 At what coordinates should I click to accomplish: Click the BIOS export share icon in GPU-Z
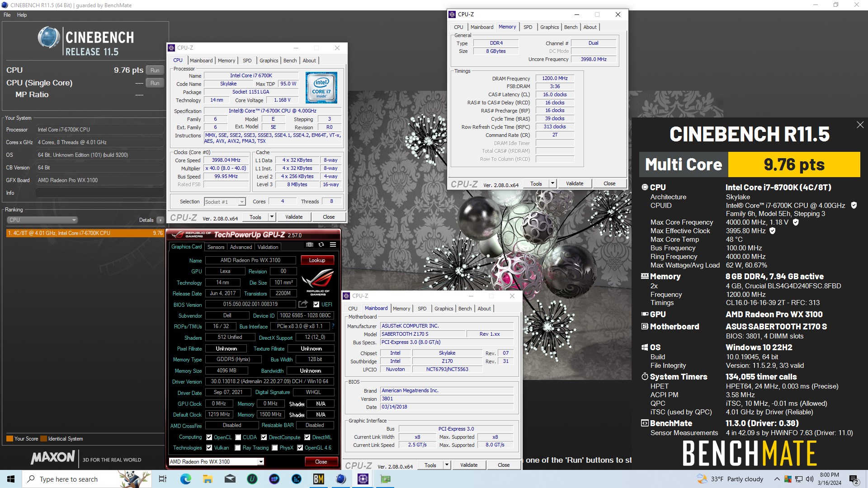(303, 304)
